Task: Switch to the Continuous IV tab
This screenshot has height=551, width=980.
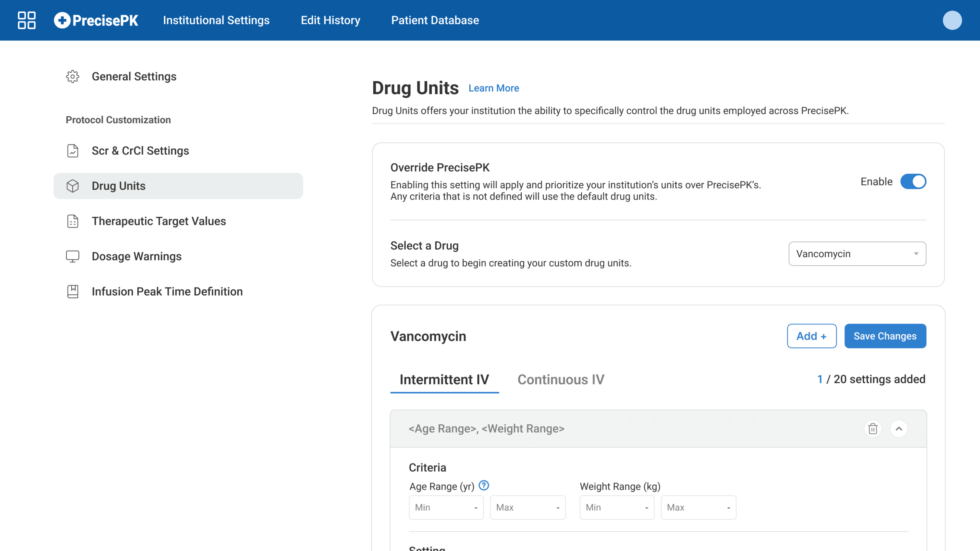Action: click(561, 380)
